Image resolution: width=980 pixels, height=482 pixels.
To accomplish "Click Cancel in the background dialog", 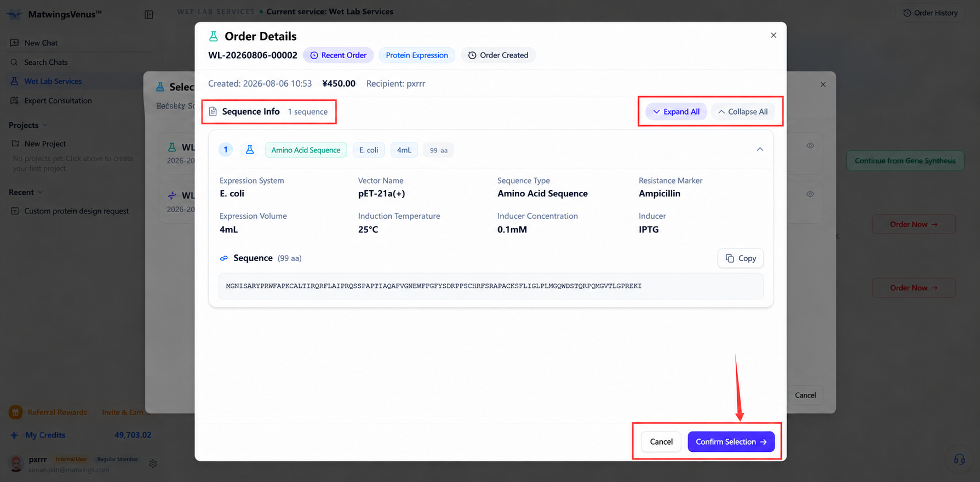I will coord(805,395).
